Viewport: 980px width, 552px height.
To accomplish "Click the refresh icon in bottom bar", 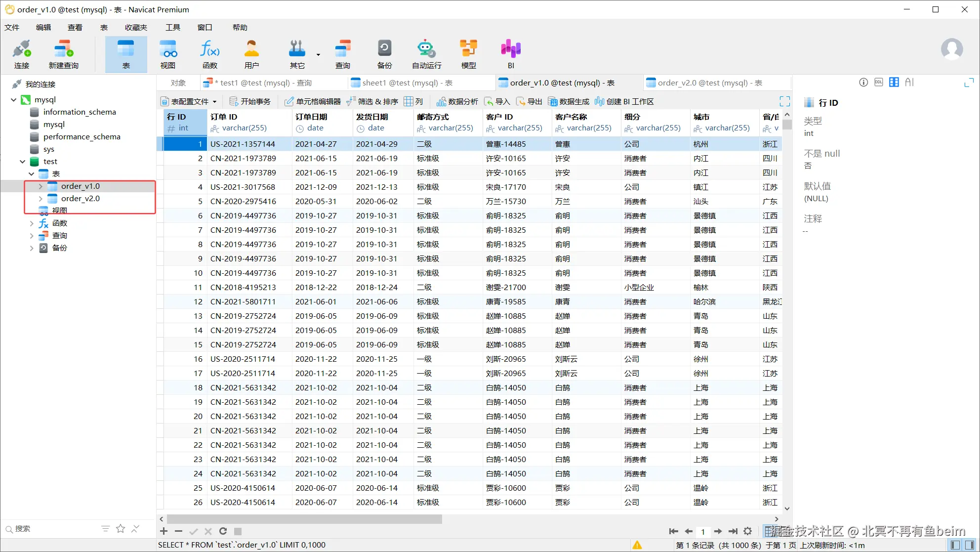I will [223, 531].
